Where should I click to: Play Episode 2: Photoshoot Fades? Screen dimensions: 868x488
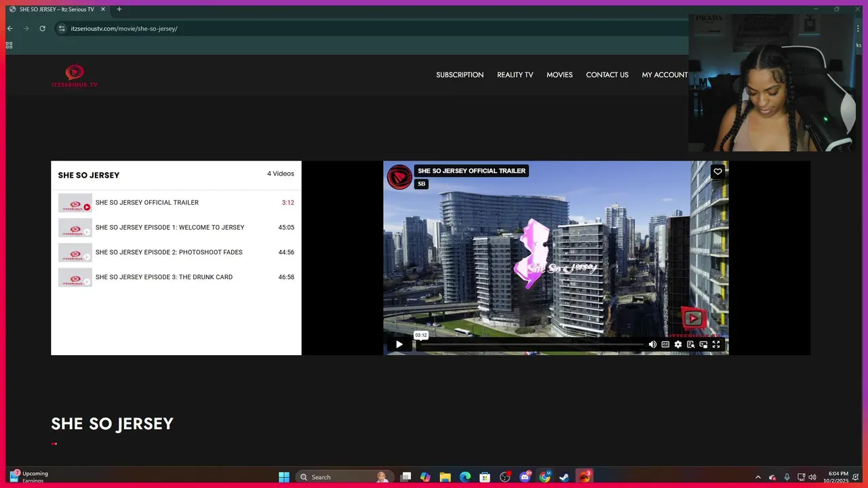tap(176, 252)
